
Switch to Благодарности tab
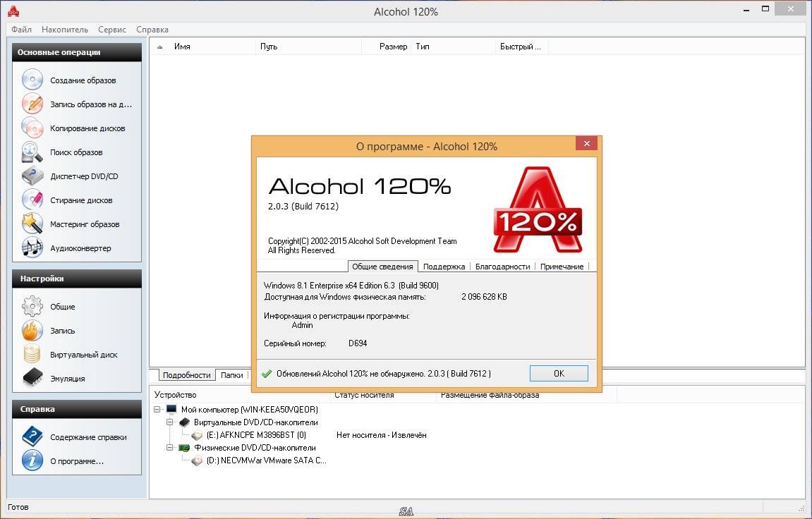click(x=503, y=267)
